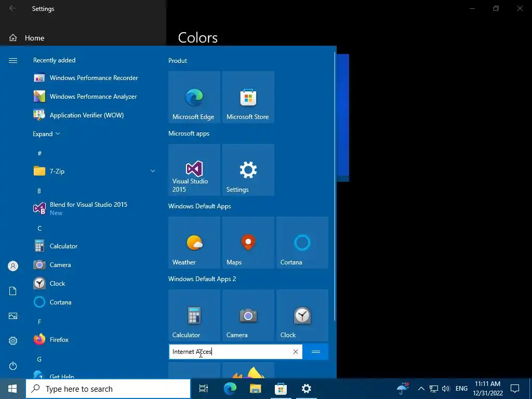The image size is (532, 399).
Task: Jump to letter C in app list
Action: click(39, 229)
